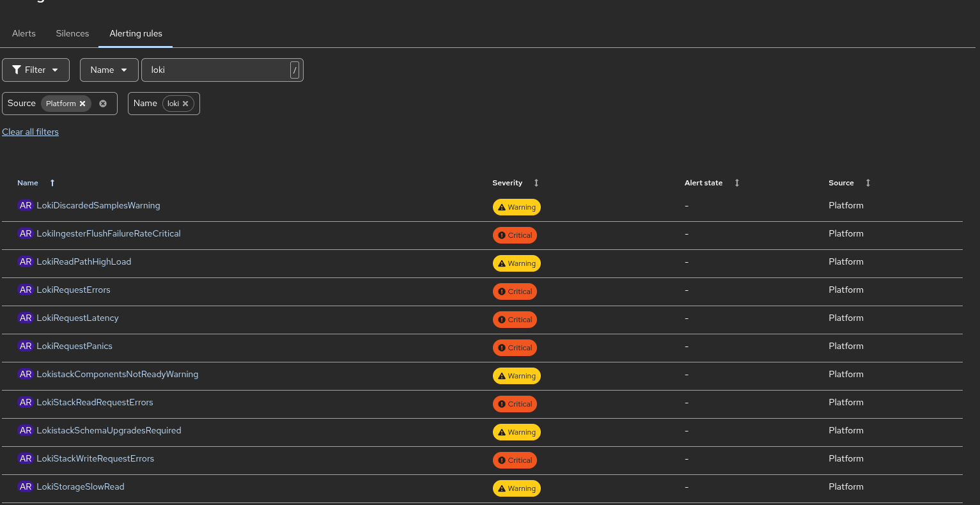The width and height of the screenshot is (980, 505).
Task: Open the LokistackSchemaUpgradesRequired rule
Action: coord(109,431)
